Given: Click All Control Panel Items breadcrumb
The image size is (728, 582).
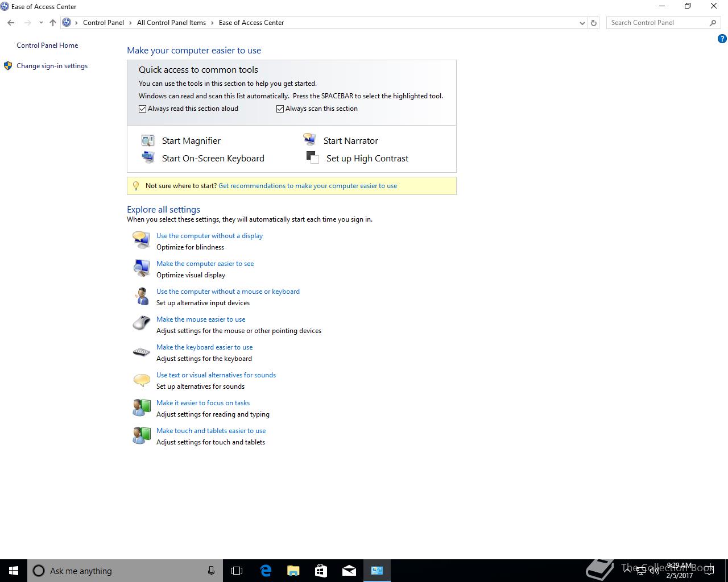Looking at the screenshot, I should pyautogui.click(x=171, y=23).
